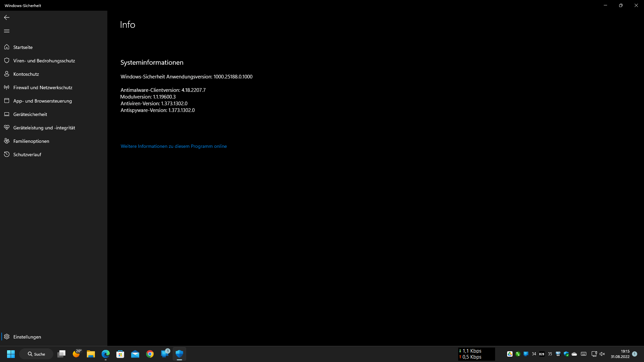Open Geräteleistung und -integrität
The width and height of the screenshot is (644, 362).
(x=54, y=128)
